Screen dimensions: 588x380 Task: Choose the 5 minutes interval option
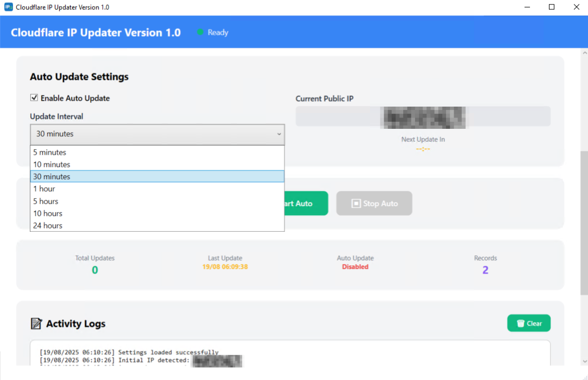pos(157,152)
